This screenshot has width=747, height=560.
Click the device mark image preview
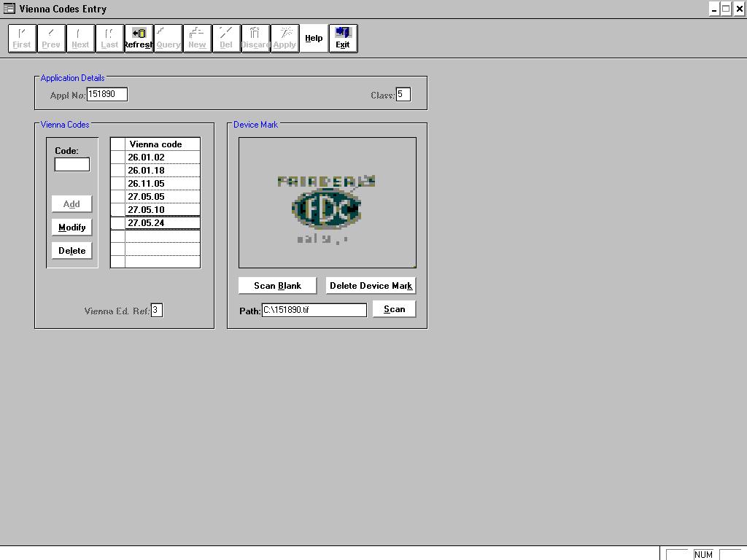point(328,203)
